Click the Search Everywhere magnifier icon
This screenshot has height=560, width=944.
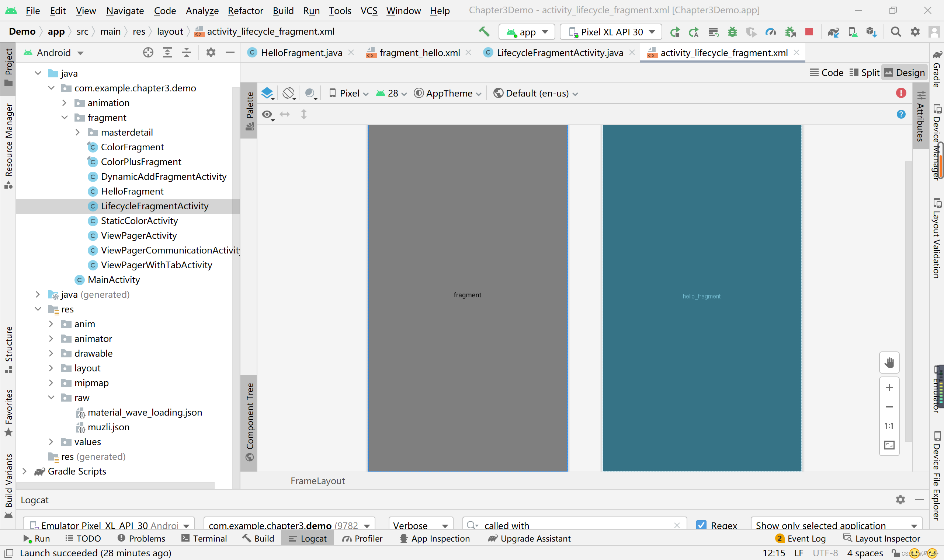[x=896, y=32]
